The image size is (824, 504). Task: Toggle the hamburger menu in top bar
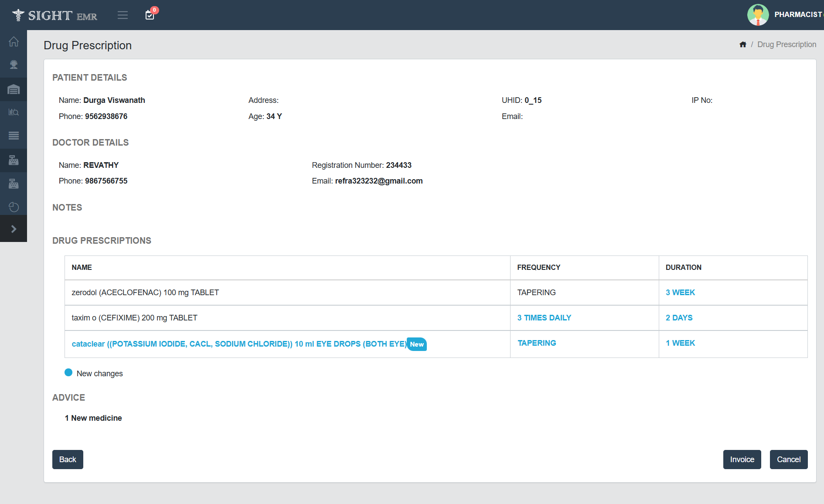tap(123, 15)
